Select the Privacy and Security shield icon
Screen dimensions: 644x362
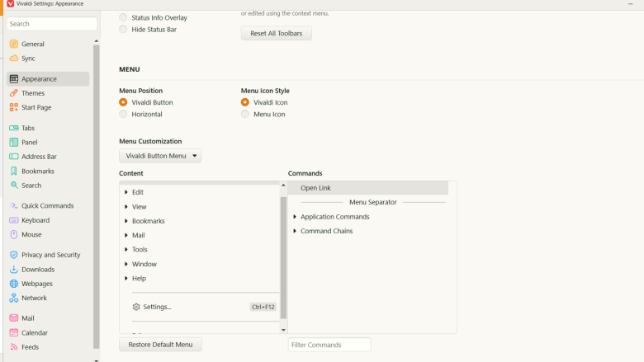pos(14,255)
